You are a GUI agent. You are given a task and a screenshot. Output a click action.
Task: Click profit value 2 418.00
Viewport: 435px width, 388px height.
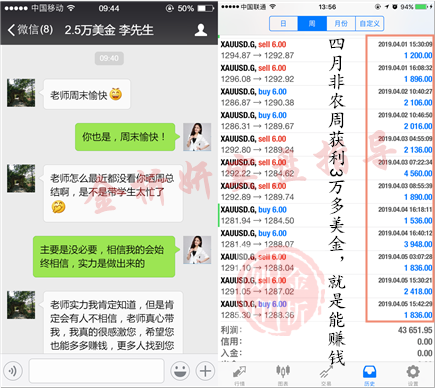418,292
